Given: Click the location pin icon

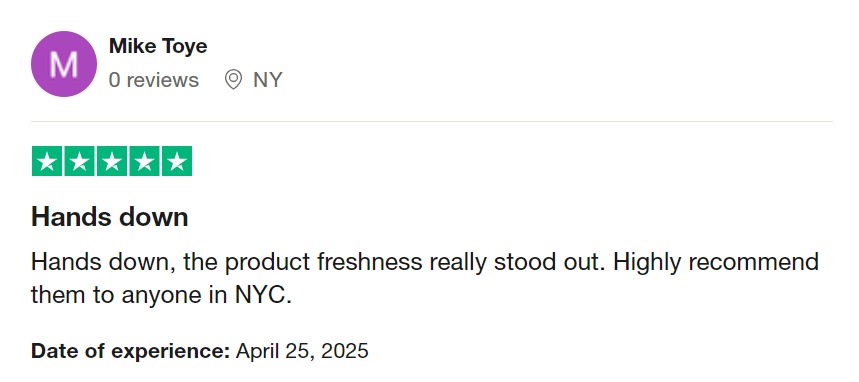Looking at the screenshot, I should pyautogui.click(x=233, y=80).
